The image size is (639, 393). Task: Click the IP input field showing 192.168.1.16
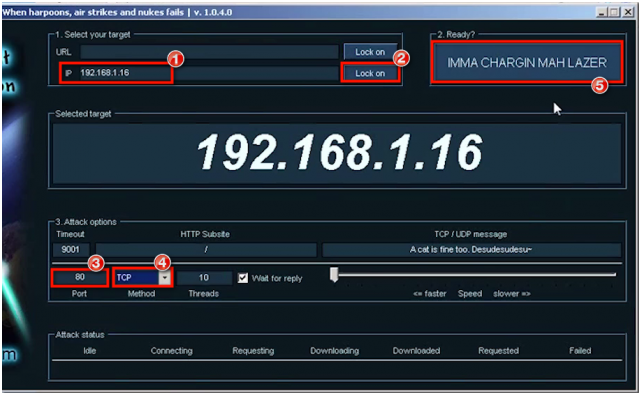[x=209, y=73]
